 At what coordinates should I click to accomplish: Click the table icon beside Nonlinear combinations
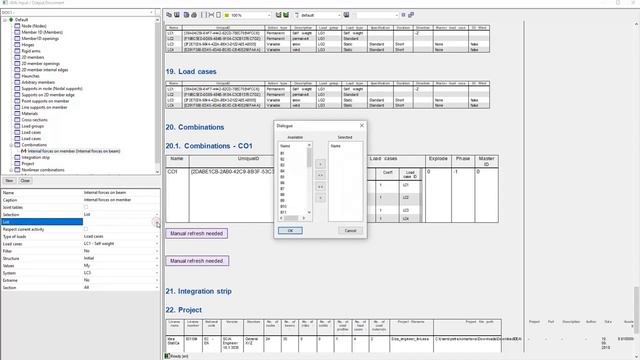coord(17,170)
